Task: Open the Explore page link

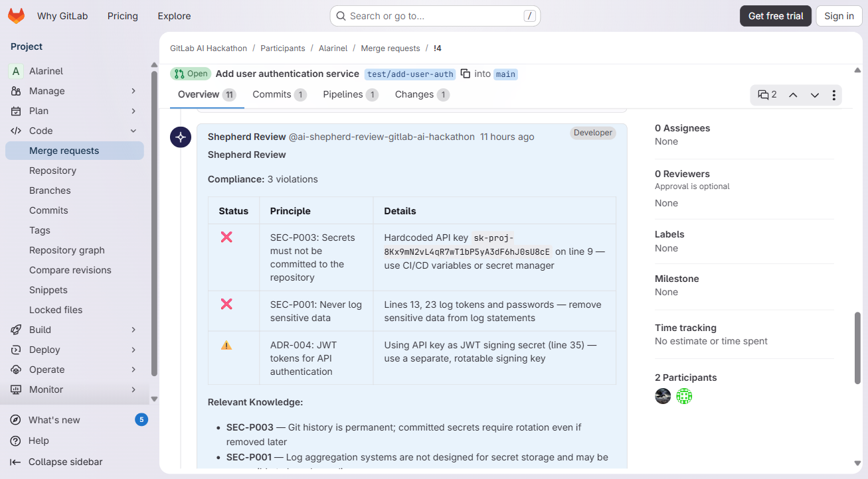Action: 174,16
